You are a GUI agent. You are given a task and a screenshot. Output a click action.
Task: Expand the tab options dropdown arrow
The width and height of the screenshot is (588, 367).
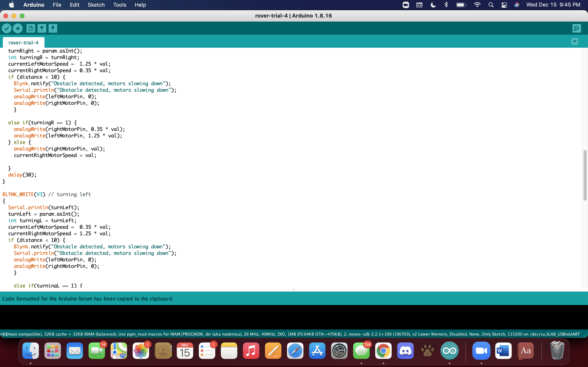point(575,42)
